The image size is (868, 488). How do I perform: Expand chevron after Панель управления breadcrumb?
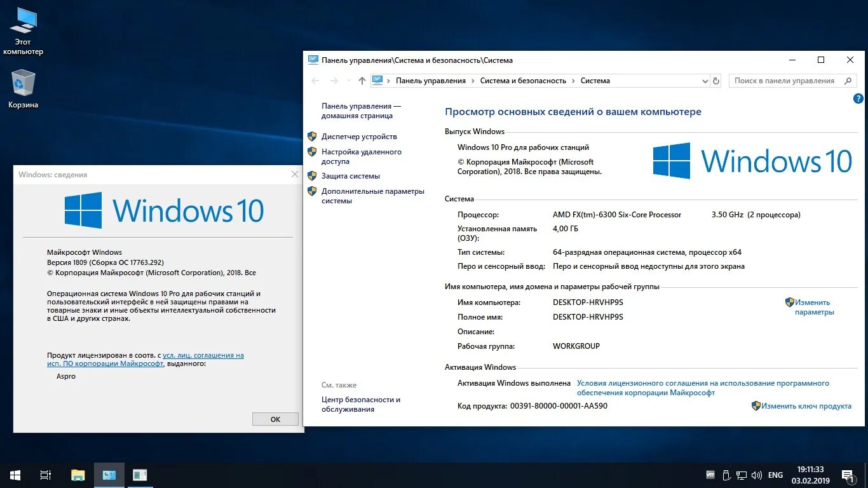[x=473, y=81]
